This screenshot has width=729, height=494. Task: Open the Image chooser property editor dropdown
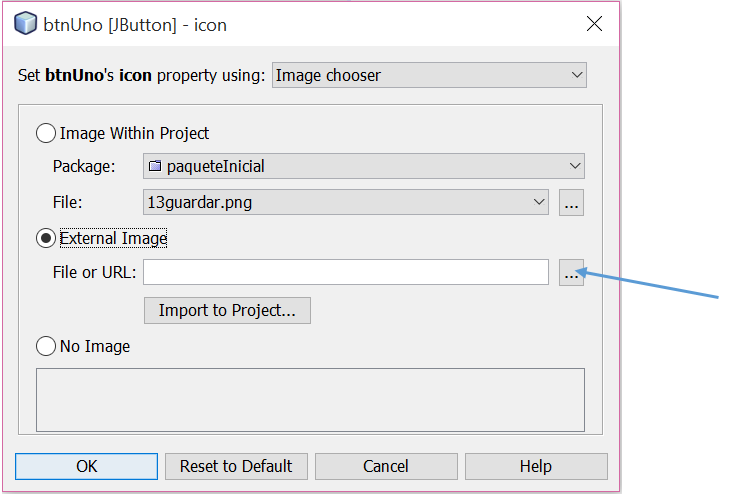pyautogui.click(x=429, y=75)
